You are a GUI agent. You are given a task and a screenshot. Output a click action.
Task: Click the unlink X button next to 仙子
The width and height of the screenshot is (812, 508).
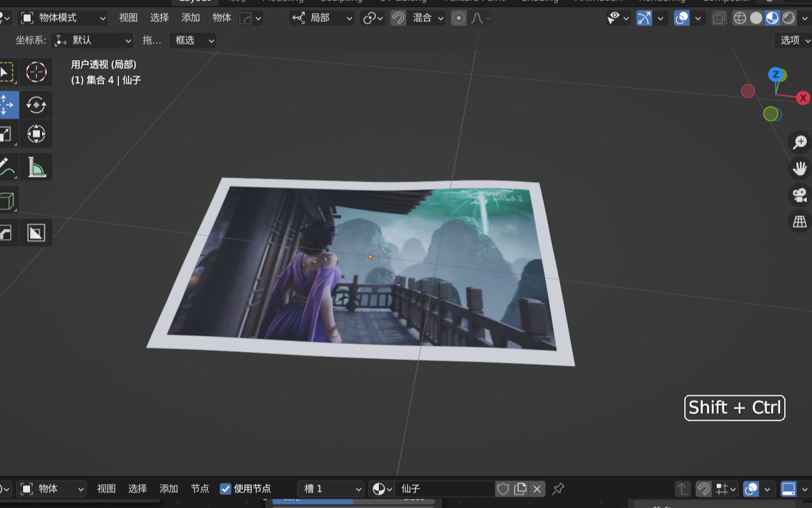click(x=537, y=489)
